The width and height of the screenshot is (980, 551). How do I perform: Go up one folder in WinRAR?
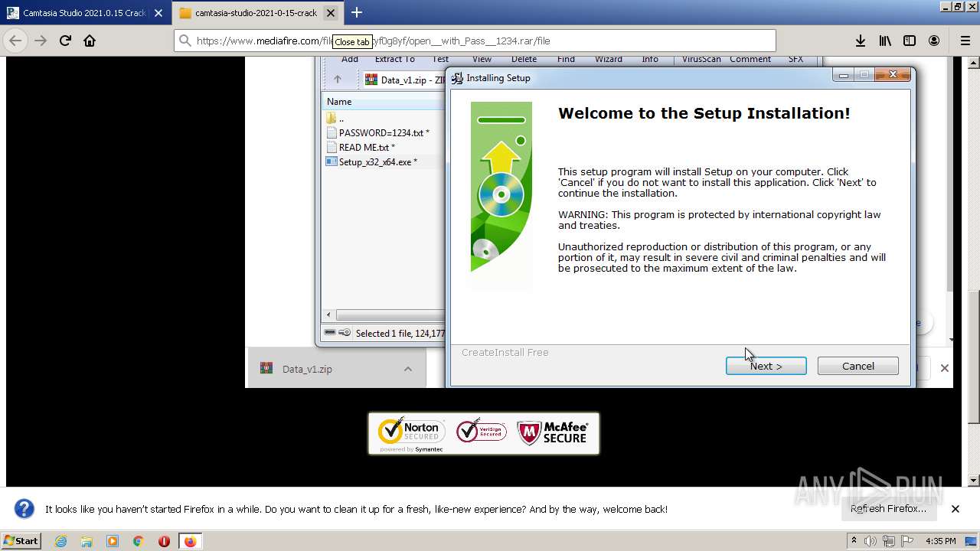pyautogui.click(x=337, y=80)
